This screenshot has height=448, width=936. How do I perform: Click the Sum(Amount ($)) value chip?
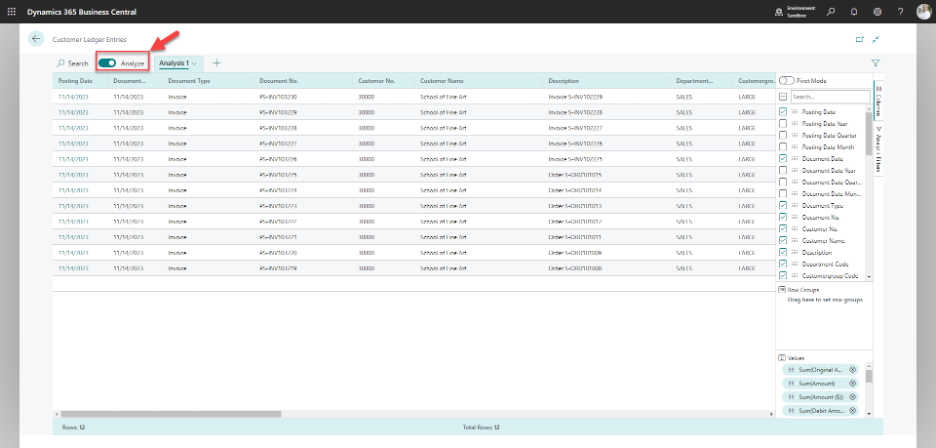click(x=820, y=397)
